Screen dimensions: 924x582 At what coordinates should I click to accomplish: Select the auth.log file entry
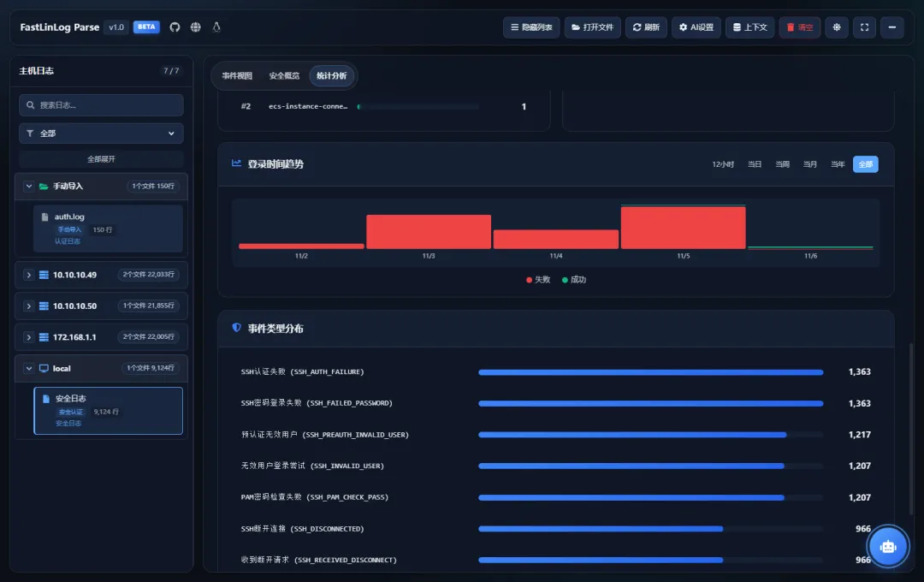(108, 229)
